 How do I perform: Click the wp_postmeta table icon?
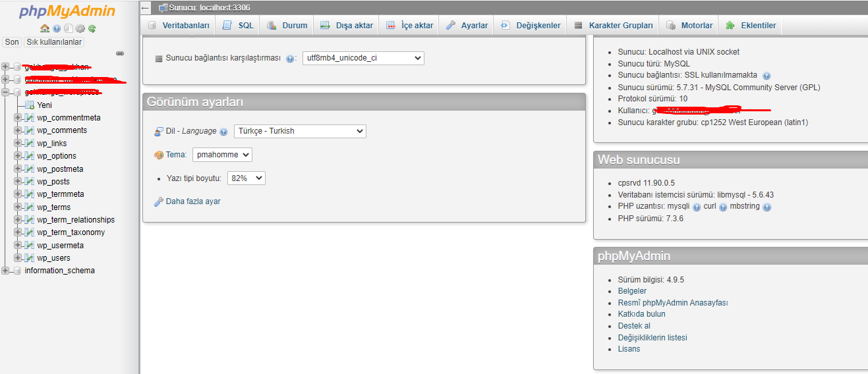click(29, 169)
